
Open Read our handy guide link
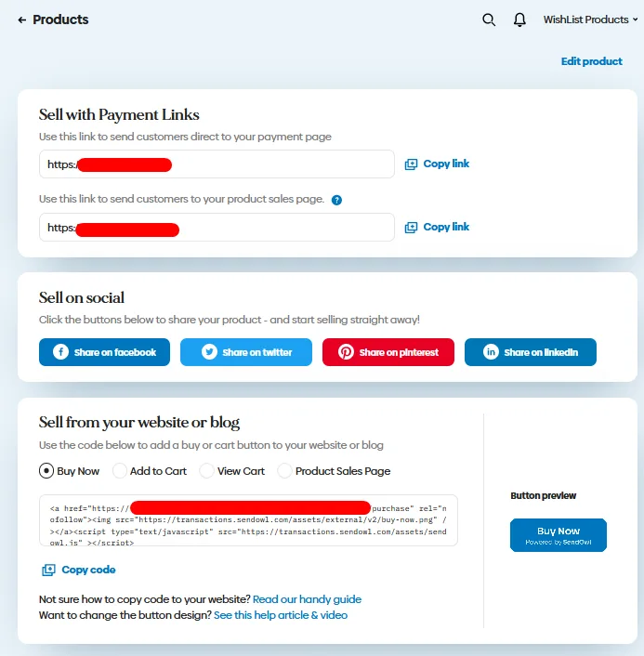tap(307, 599)
